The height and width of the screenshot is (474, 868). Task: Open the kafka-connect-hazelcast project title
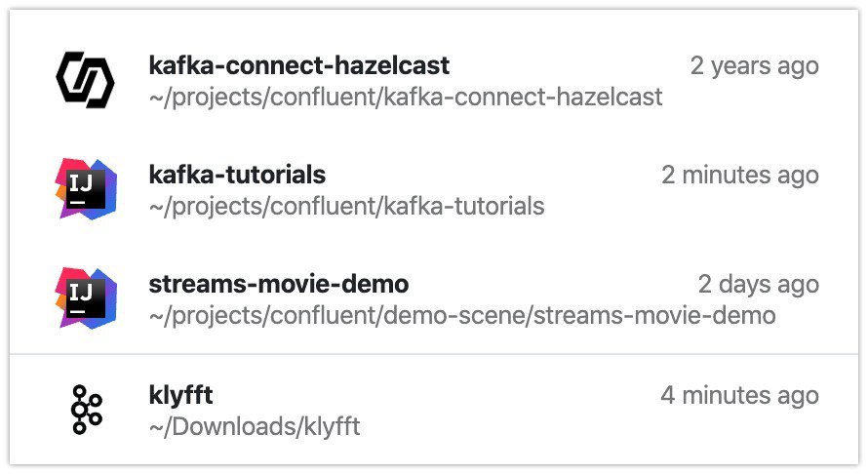(299, 65)
